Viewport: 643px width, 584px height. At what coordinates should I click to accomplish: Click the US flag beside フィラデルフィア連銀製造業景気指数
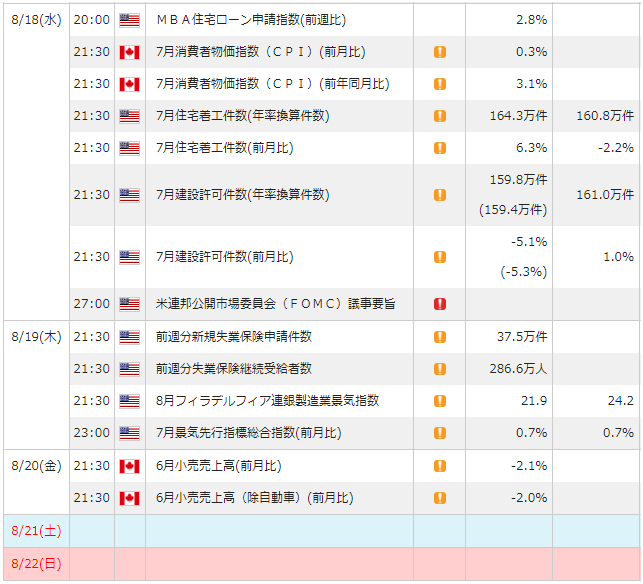click(x=129, y=401)
